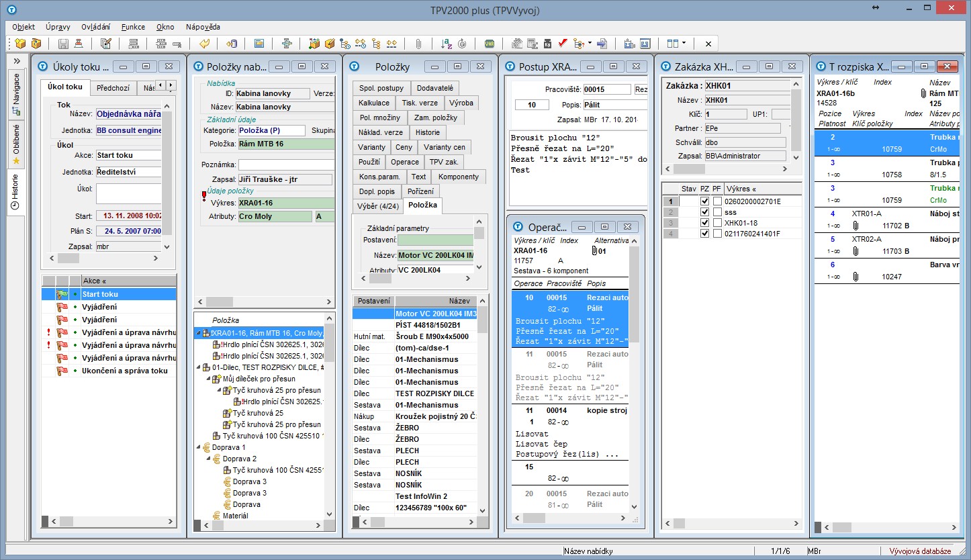Click the fingerprint-like gray toolbar icon
The image size is (971, 560).
tap(516, 44)
